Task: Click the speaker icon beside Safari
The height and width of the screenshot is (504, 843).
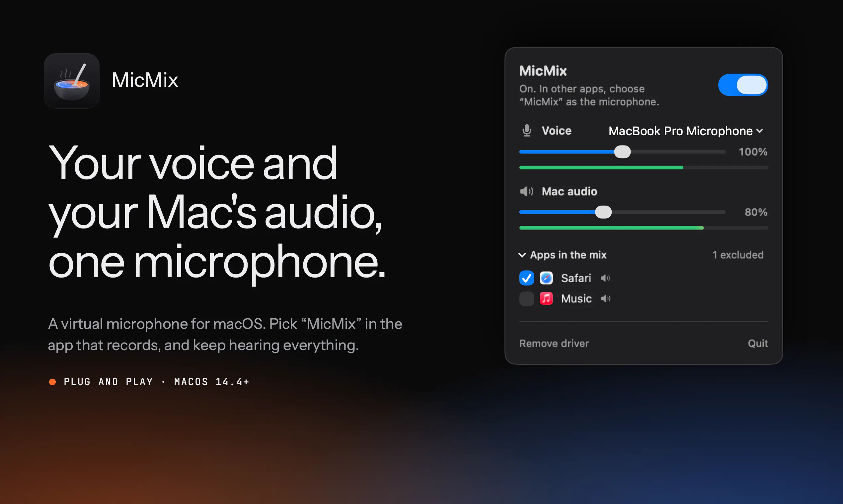Action: click(x=605, y=278)
